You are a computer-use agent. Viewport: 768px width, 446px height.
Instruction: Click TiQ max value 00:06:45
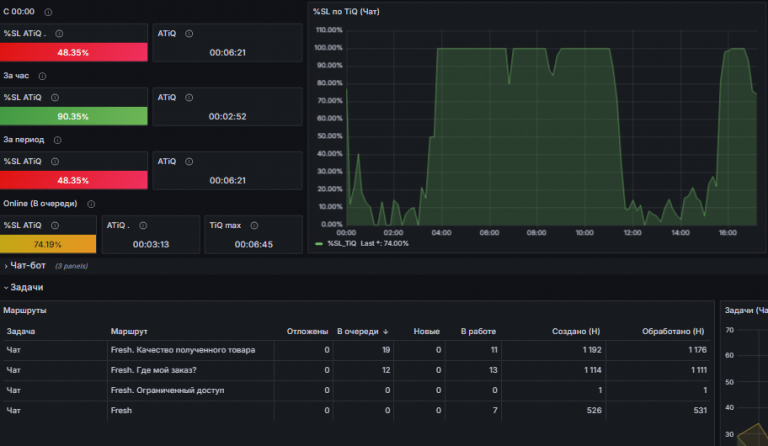[254, 244]
